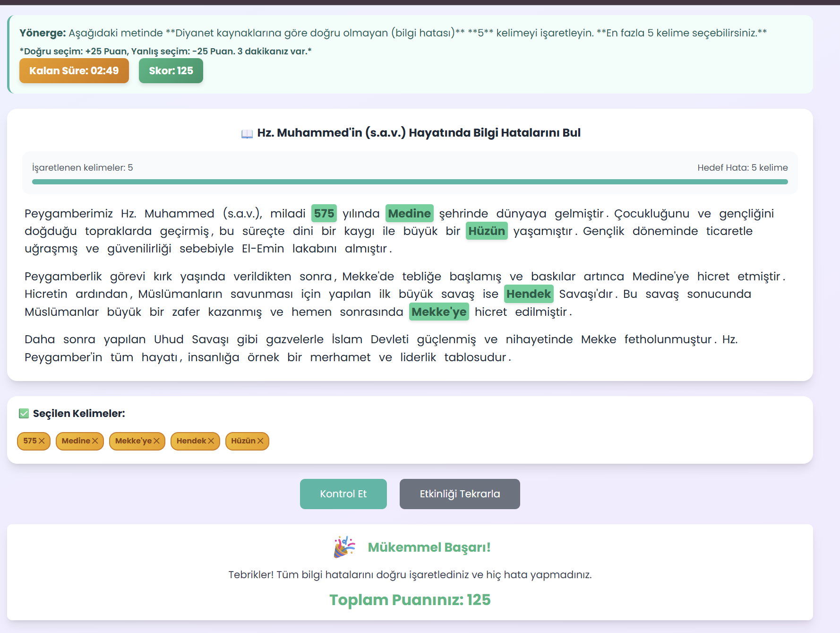Click the green progress bar for marked words
Image resolution: width=840 pixels, height=633 pixels.
tap(410, 182)
